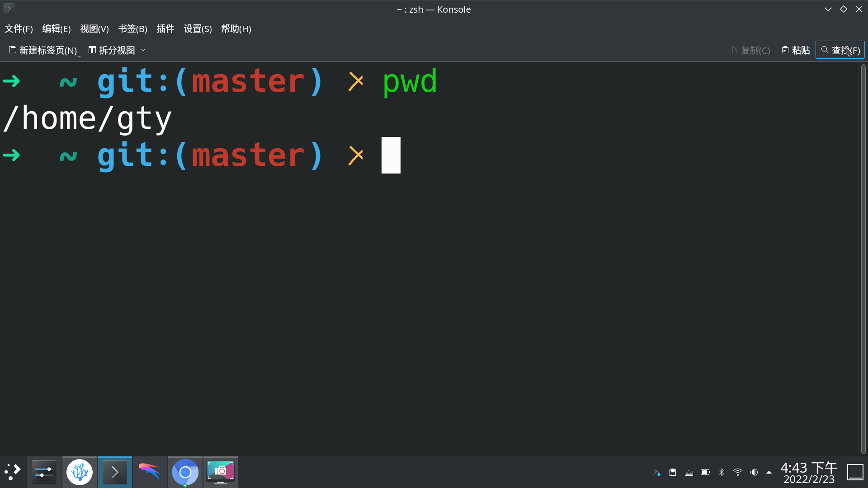Viewport: 868px width, 488px height.
Task: Open the white coral icon app in taskbar
Action: [x=80, y=472]
